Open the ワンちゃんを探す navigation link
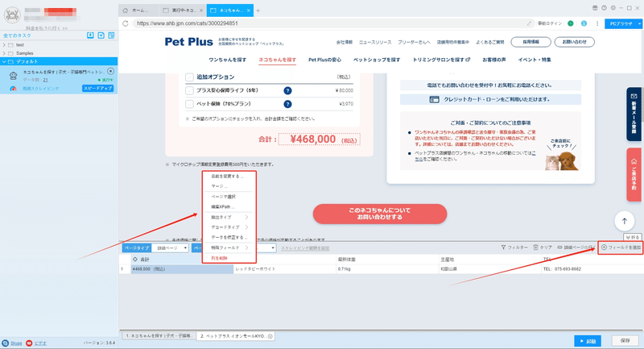The width and height of the screenshot is (644, 349). [228, 60]
